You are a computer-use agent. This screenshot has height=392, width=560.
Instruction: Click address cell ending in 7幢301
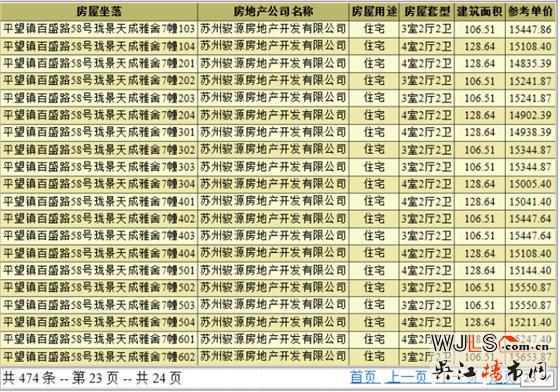click(x=99, y=132)
